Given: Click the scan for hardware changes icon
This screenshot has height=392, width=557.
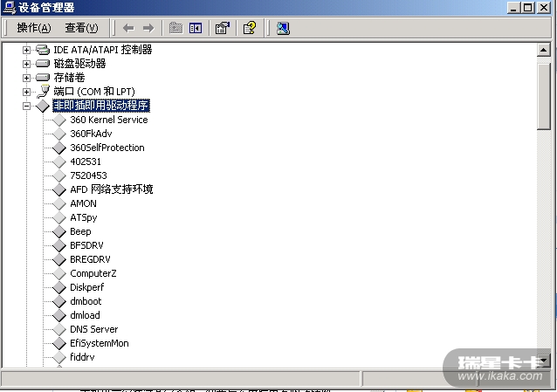Looking at the screenshot, I should [x=283, y=28].
